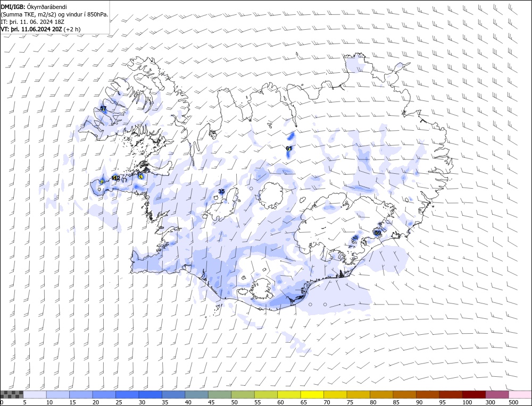The width and height of the screenshot is (532, 406).
Task: Select the TKE value 35 near the western glacier
Action: pyautogui.click(x=221, y=191)
